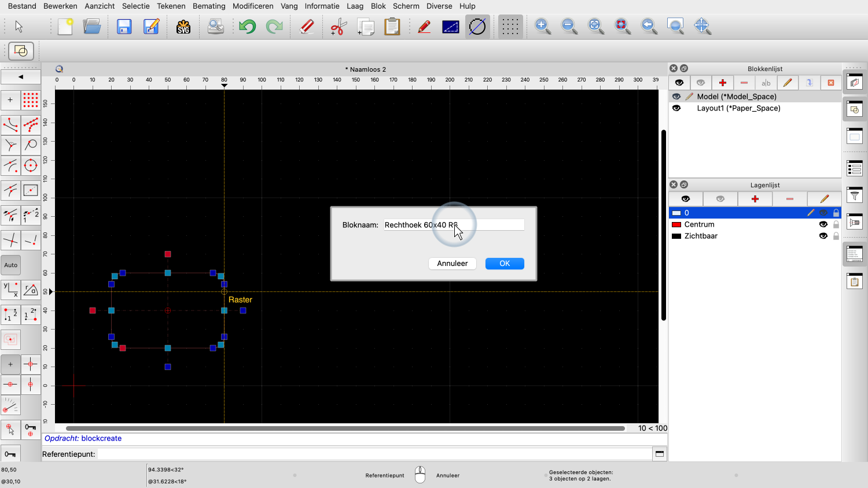Open the Tekenen menu
The height and width of the screenshot is (488, 868).
click(x=171, y=6)
